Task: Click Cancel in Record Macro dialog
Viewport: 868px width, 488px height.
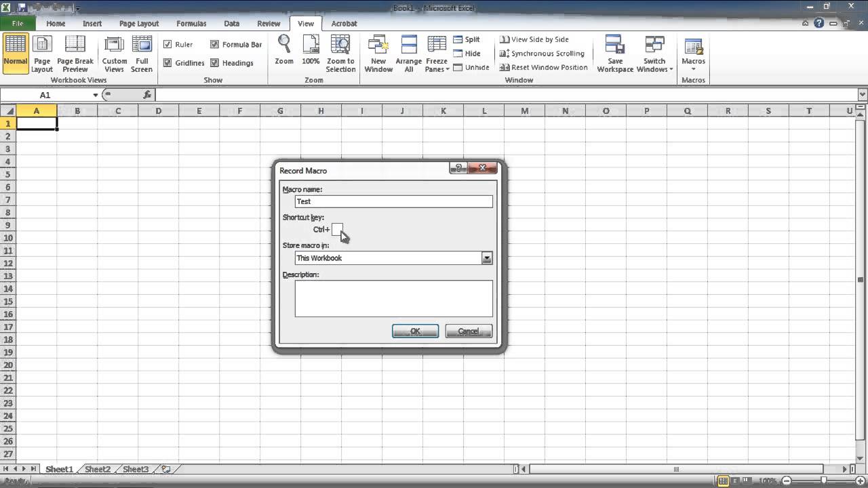Action: coord(469,331)
